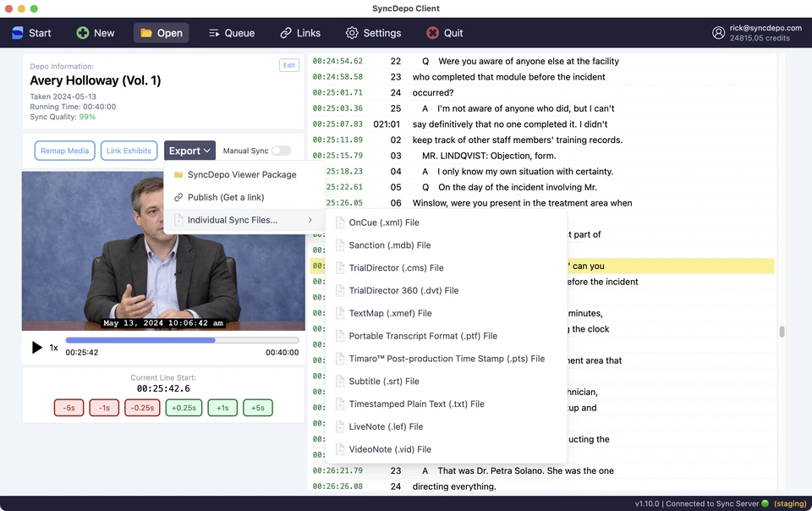This screenshot has height=511, width=812.
Task: Click the deposition video frame
Action: coord(163,250)
